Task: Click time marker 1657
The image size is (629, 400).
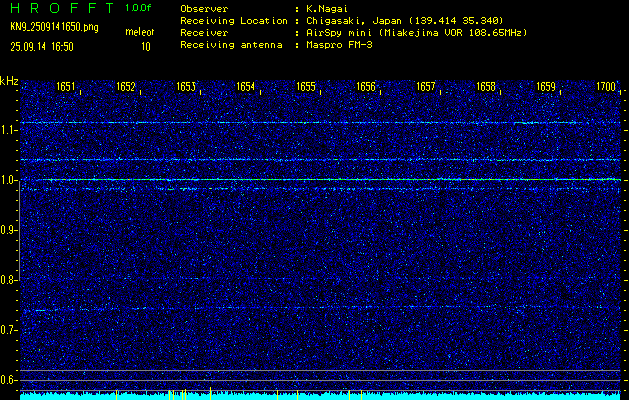Action: (426, 86)
